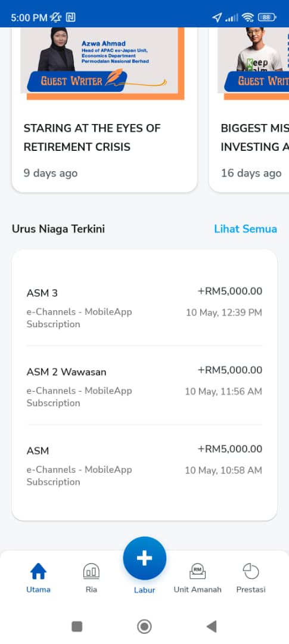
Task: Tap the location arrow in status bar
Action: (x=217, y=17)
